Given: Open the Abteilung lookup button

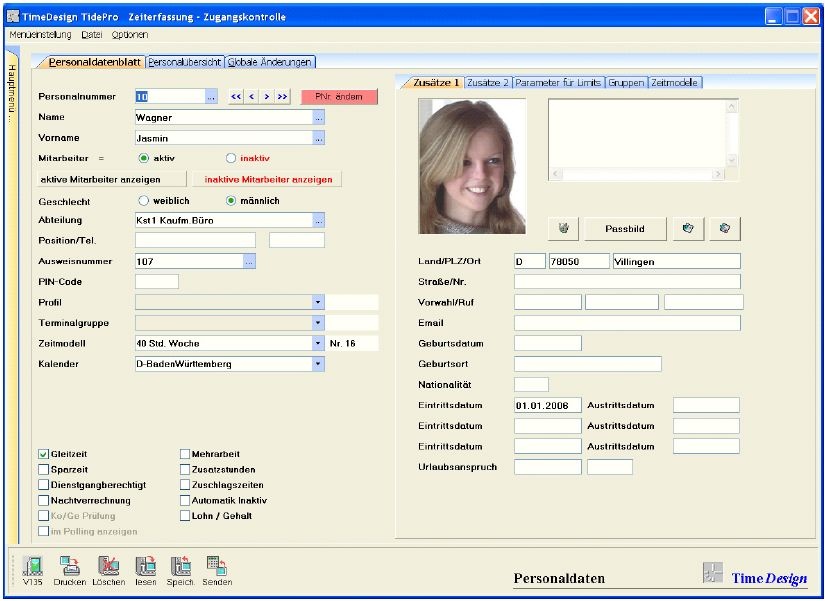Looking at the screenshot, I should 318,220.
